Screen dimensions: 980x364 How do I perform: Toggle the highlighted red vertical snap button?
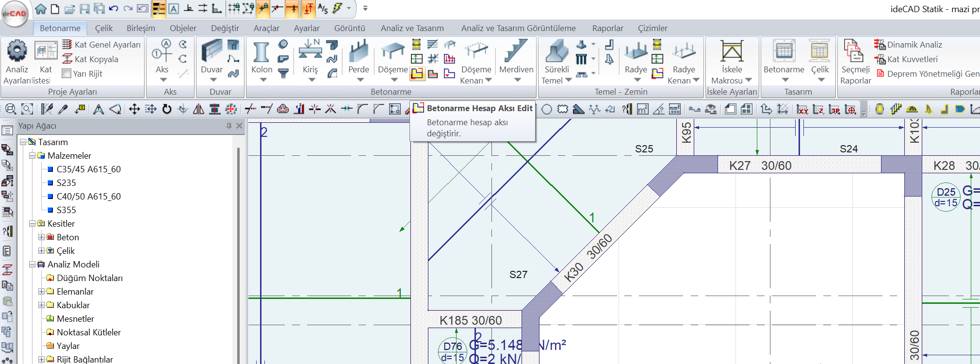(309, 8)
